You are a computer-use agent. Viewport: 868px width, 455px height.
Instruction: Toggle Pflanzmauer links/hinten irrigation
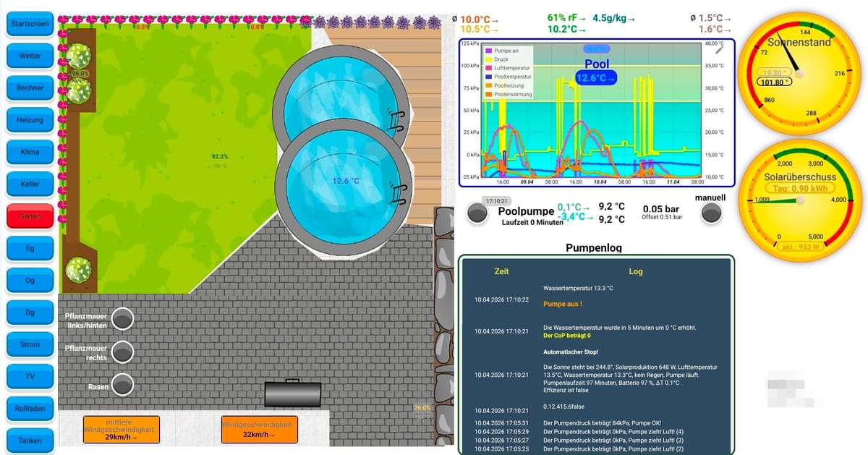123,319
